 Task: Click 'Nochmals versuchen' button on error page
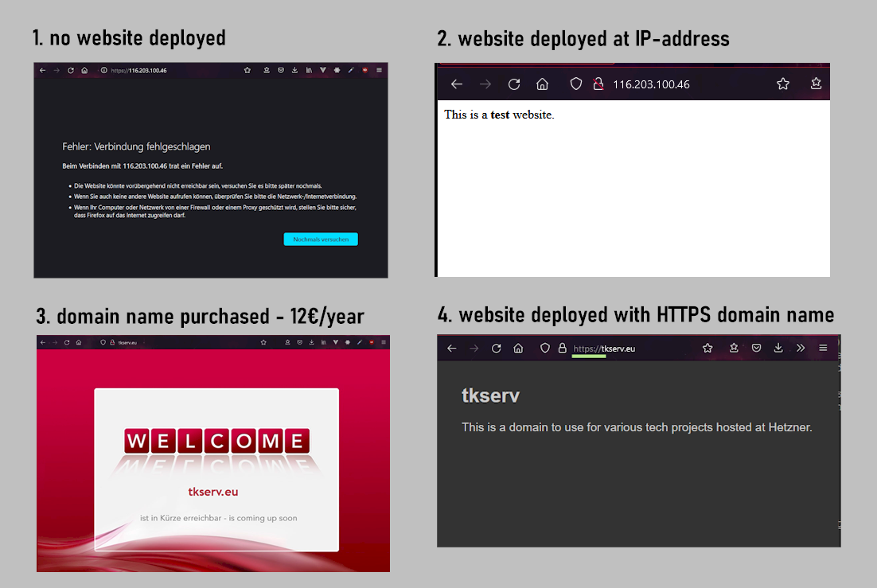[x=321, y=239]
